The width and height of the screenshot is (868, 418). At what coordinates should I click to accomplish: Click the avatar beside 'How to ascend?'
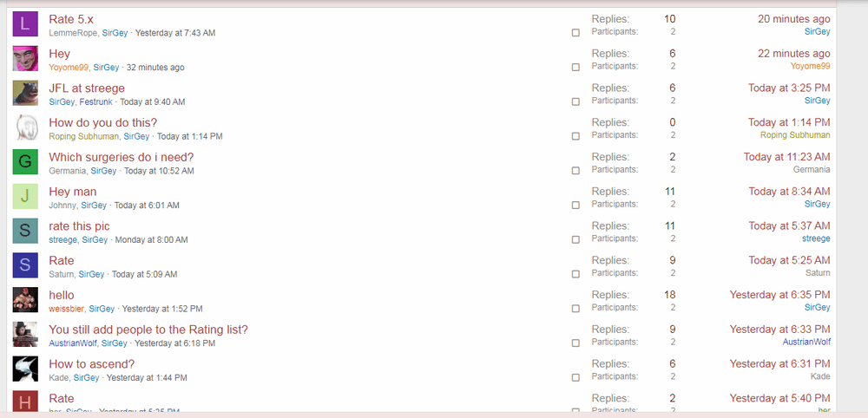click(25, 369)
